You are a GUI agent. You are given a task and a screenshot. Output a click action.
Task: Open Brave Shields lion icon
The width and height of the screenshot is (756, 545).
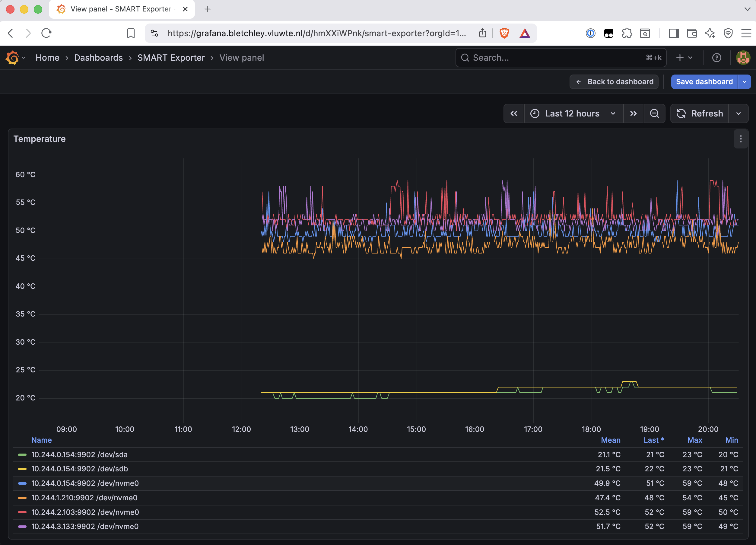504,33
